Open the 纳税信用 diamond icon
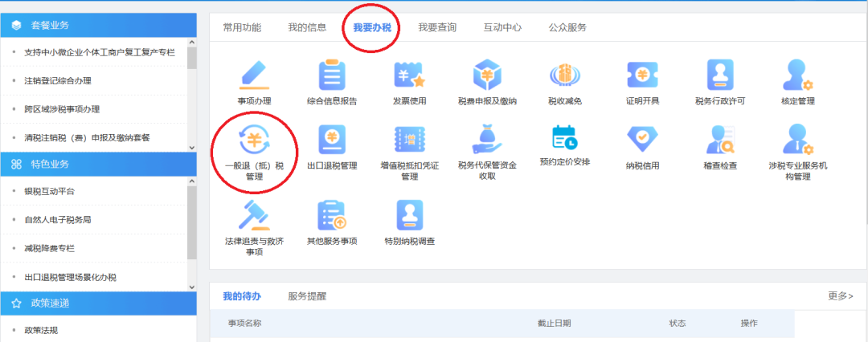This screenshot has width=868, height=342. coord(642,139)
